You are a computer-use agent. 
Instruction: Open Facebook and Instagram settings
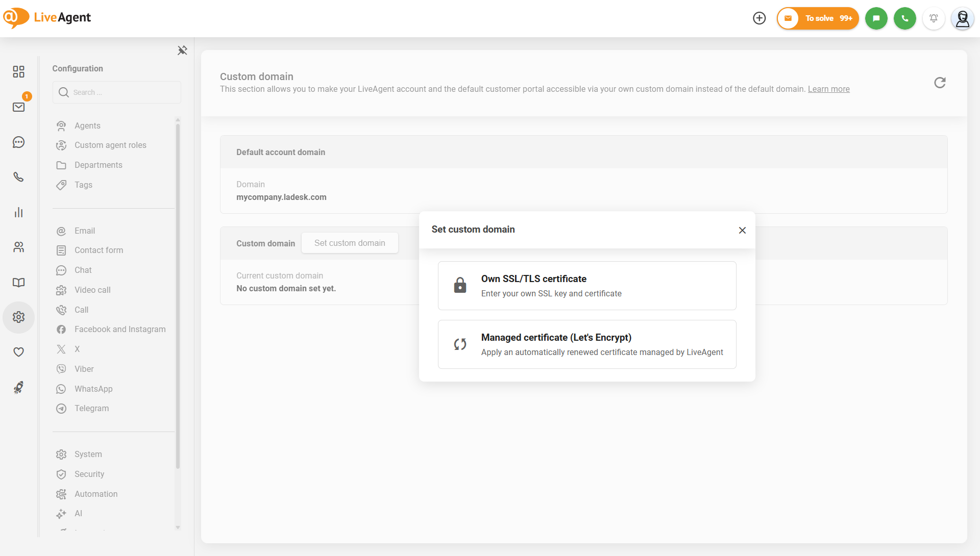120,330
